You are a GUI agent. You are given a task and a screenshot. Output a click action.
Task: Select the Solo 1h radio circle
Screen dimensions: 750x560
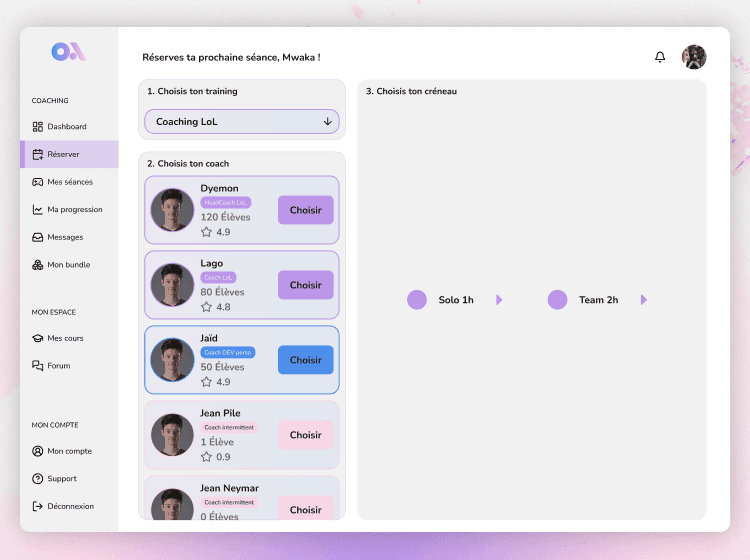417,300
